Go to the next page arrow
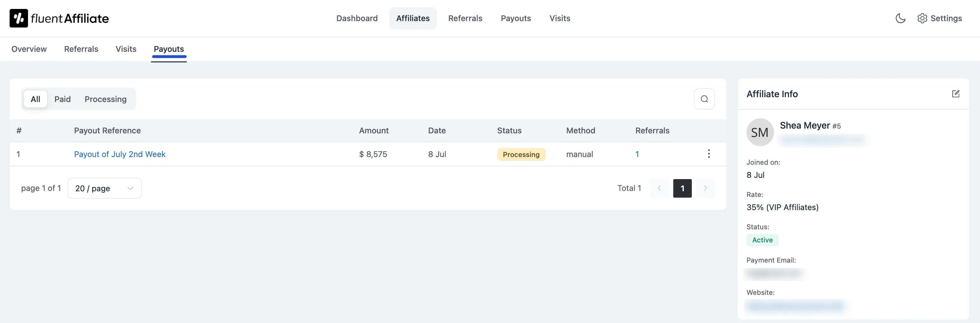 point(706,188)
